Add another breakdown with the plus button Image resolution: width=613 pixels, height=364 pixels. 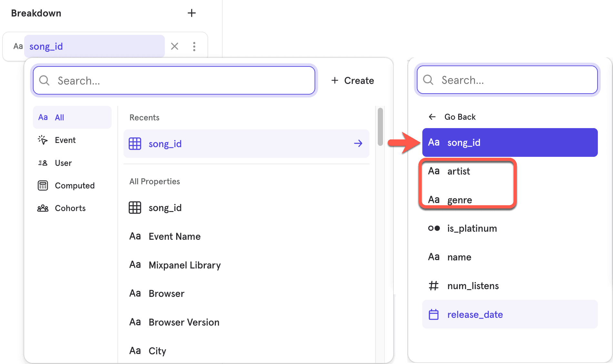tap(192, 13)
